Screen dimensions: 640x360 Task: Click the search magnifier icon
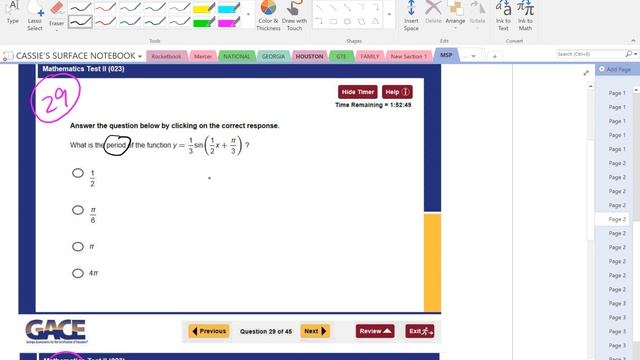pos(629,54)
